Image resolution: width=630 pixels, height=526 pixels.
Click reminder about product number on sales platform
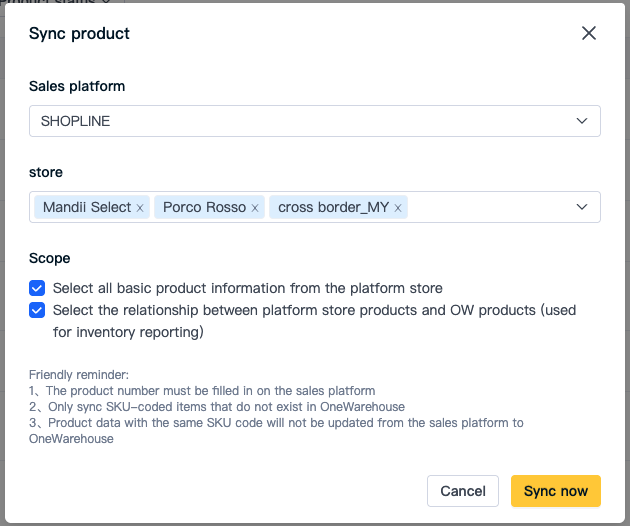point(202,391)
